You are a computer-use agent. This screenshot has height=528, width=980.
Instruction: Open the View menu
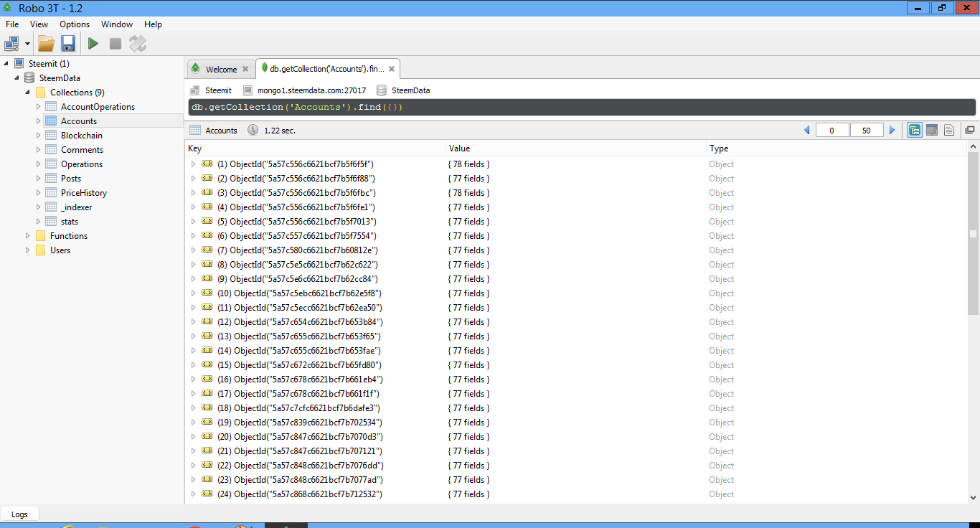click(39, 24)
